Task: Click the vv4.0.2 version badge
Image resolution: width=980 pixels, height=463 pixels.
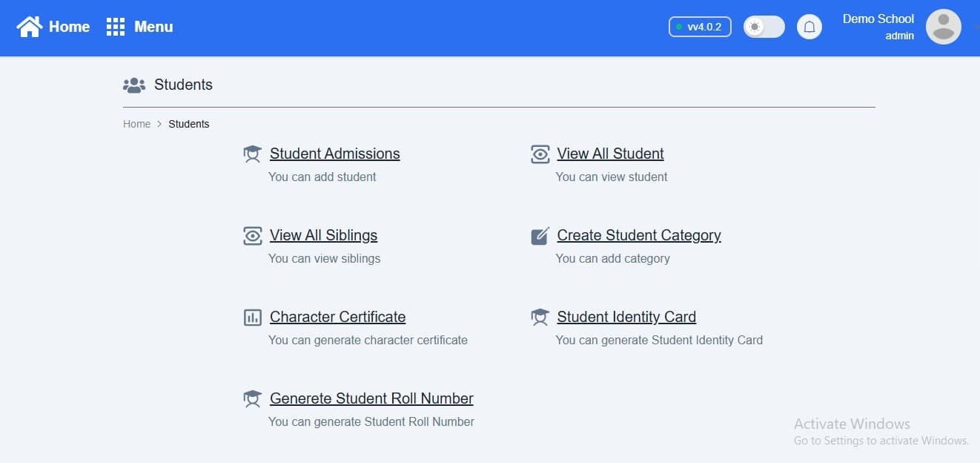Action: tap(700, 27)
